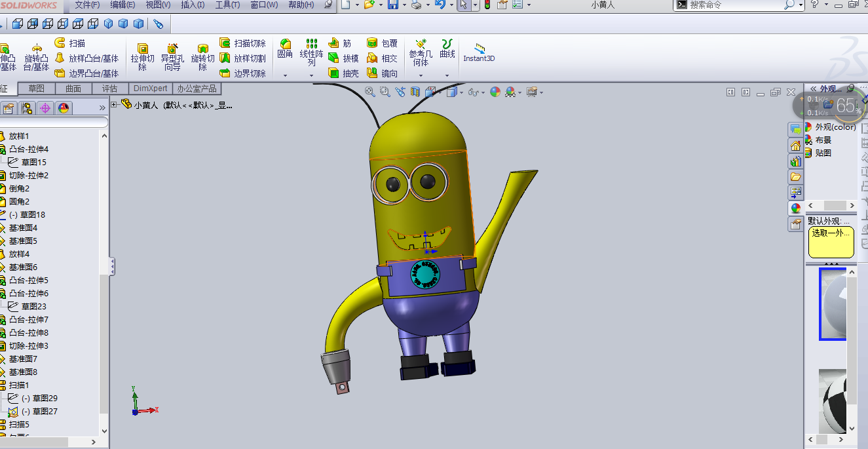Switch to the 曲面 tab
868x449 pixels.
pos(73,88)
